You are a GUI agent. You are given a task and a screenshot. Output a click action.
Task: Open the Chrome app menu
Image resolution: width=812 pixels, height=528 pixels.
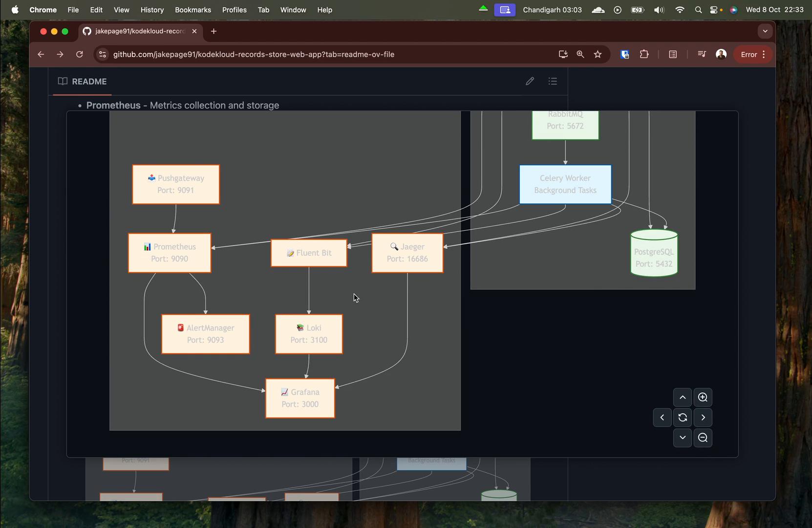43,10
